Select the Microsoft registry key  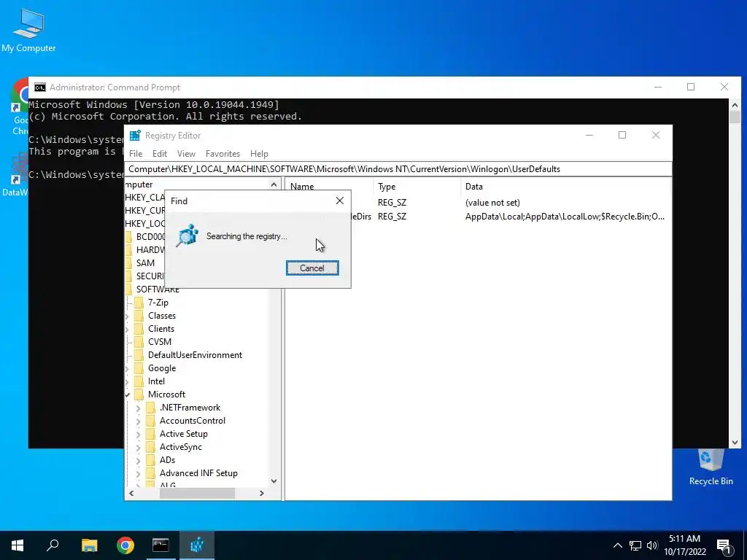pyautogui.click(x=166, y=394)
